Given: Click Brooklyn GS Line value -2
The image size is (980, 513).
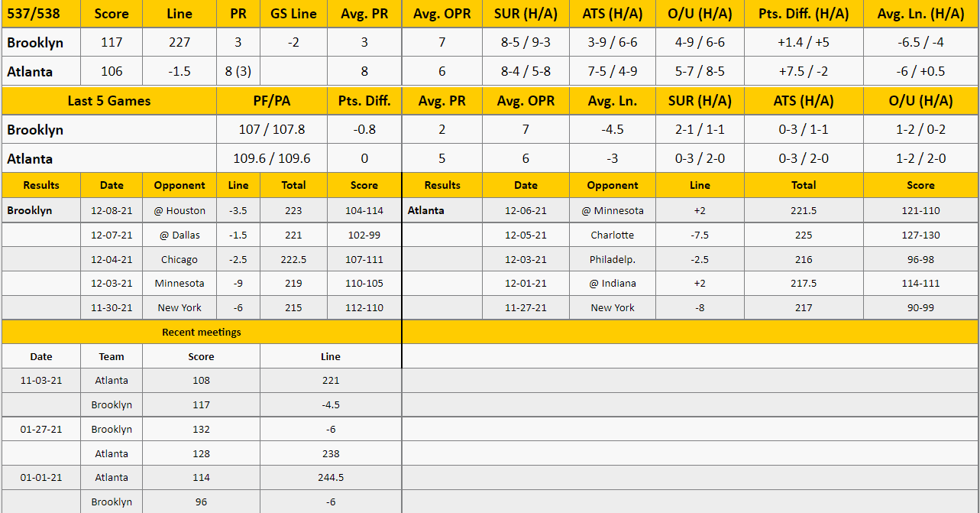Looking at the screenshot, I should click(293, 43).
